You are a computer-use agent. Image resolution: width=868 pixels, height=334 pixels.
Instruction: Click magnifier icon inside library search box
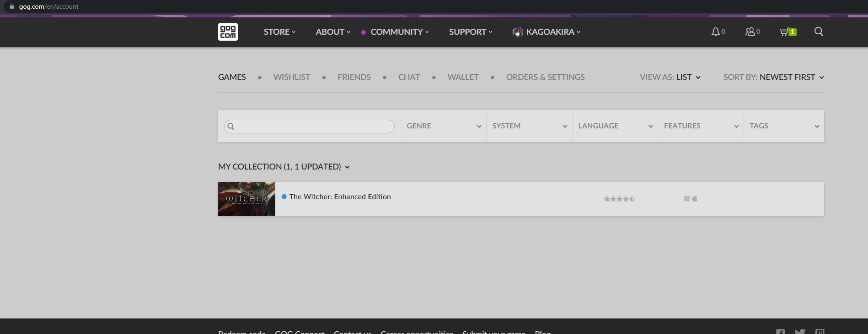click(x=231, y=127)
